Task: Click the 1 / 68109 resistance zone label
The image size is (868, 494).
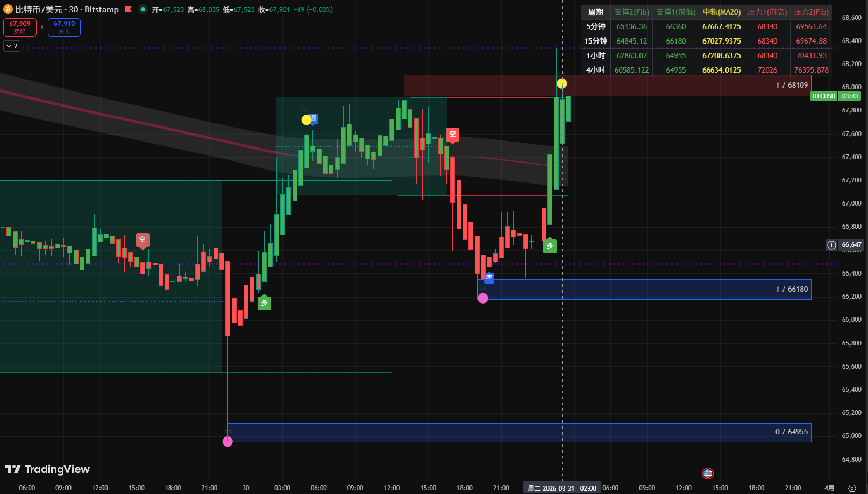Action: pyautogui.click(x=792, y=85)
